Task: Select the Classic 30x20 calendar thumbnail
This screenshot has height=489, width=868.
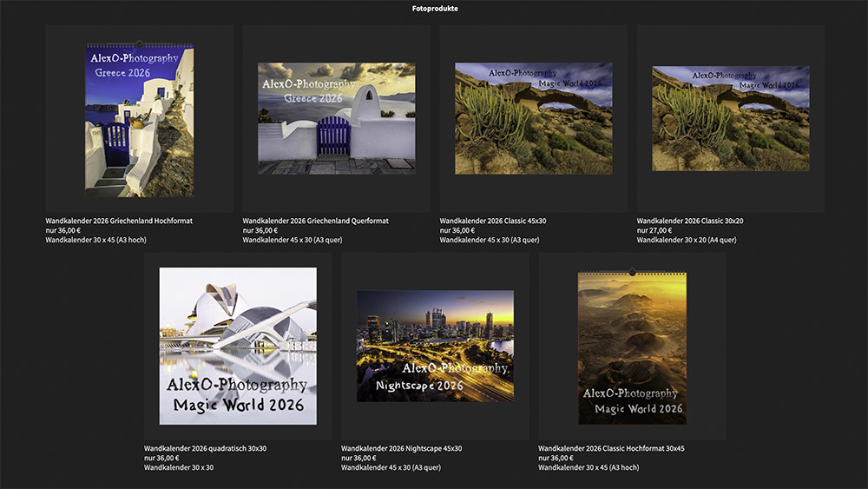Action: click(x=730, y=118)
